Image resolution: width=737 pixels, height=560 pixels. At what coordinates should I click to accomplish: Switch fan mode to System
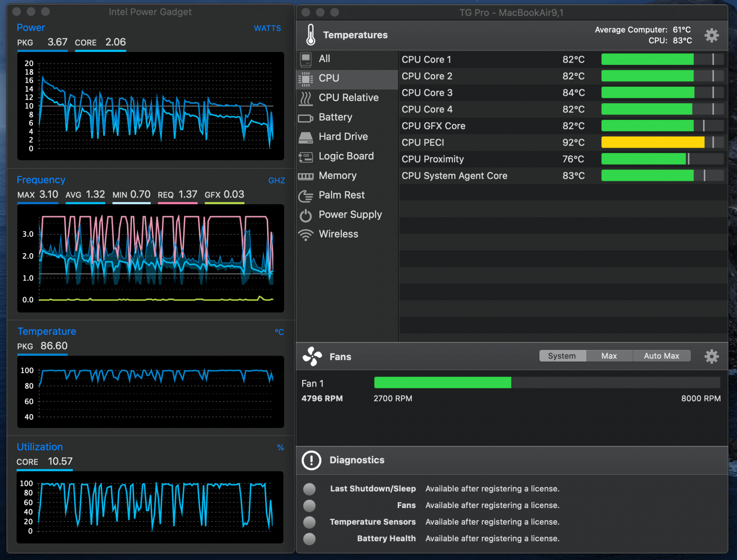click(x=562, y=356)
